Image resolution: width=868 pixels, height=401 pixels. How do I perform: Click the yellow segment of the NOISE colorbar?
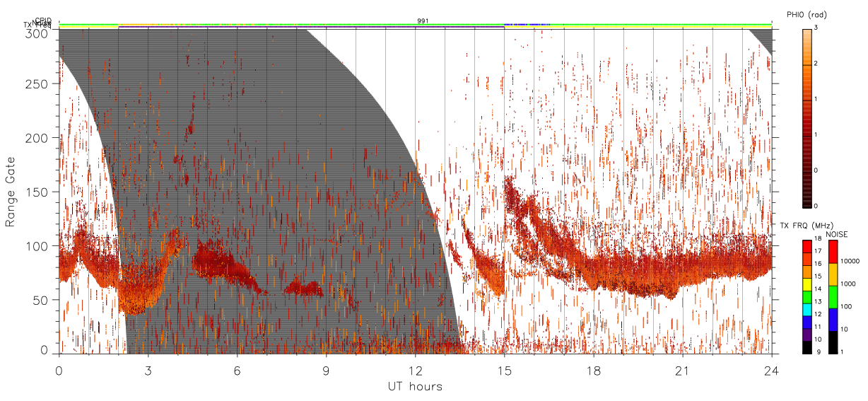click(x=832, y=274)
